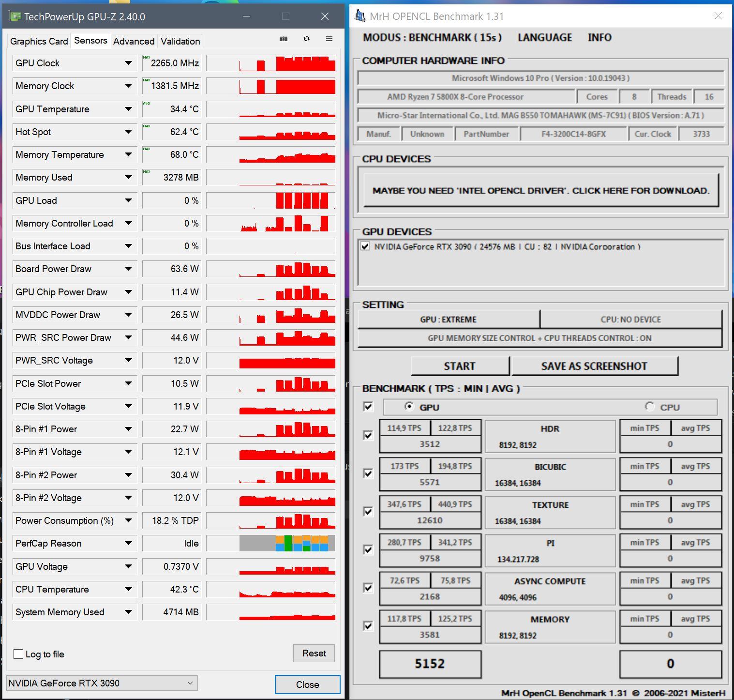Open the Memory Used sensor dropdown arrow
The width and height of the screenshot is (734, 700).
[x=128, y=177]
